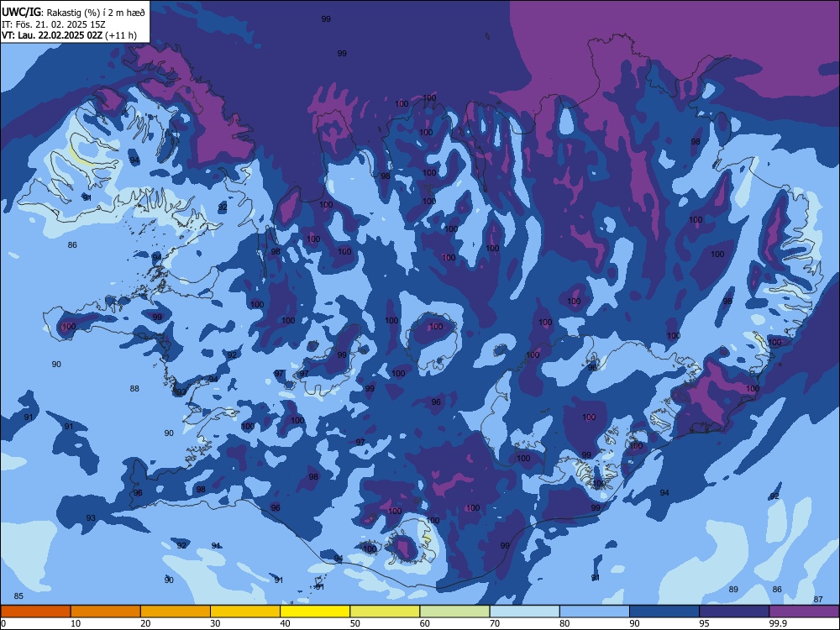Screen dimensions: 840x630
Task: Click the legend scale label '0'
Action: pyautogui.click(x=3, y=623)
